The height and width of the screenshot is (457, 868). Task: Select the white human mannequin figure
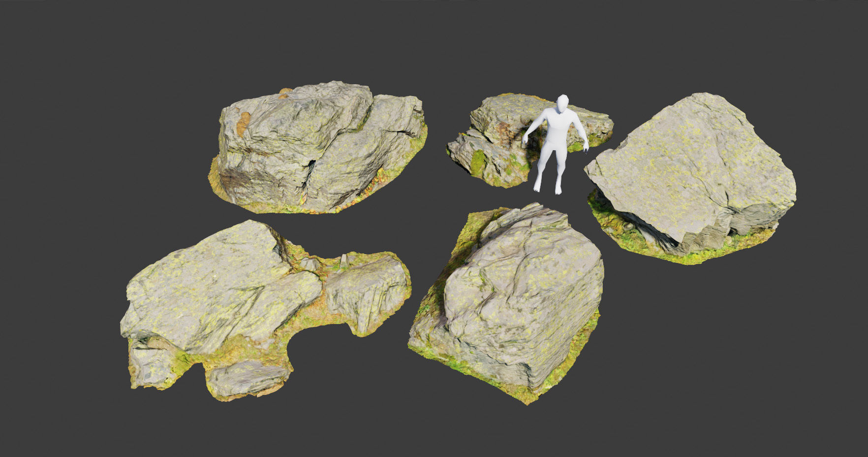[557, 144]
